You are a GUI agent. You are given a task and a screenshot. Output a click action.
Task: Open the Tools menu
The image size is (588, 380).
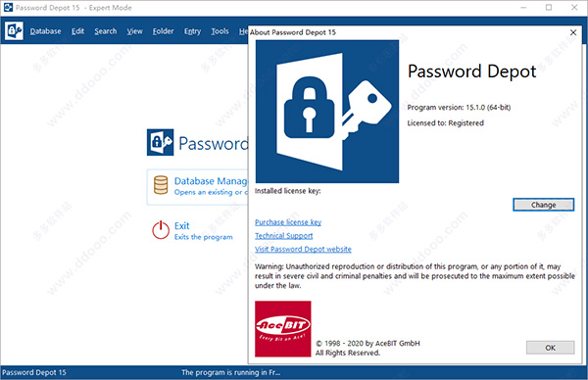point(220,31)
